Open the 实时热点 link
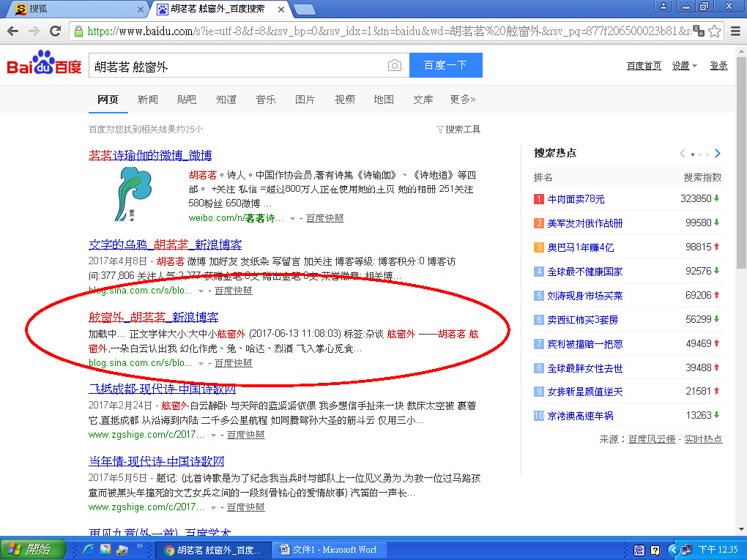 click(x=703, y=439)
